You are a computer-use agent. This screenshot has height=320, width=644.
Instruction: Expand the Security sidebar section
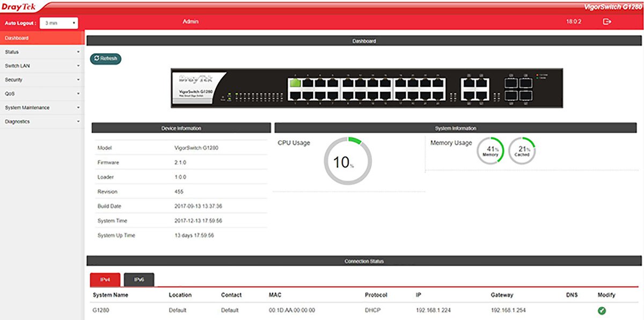point(42,80)
